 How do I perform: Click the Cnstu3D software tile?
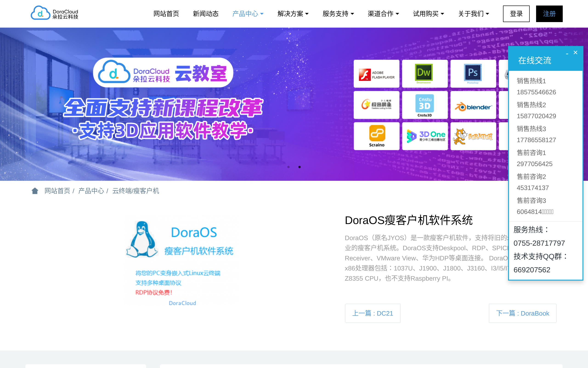[x=425, y=105]
